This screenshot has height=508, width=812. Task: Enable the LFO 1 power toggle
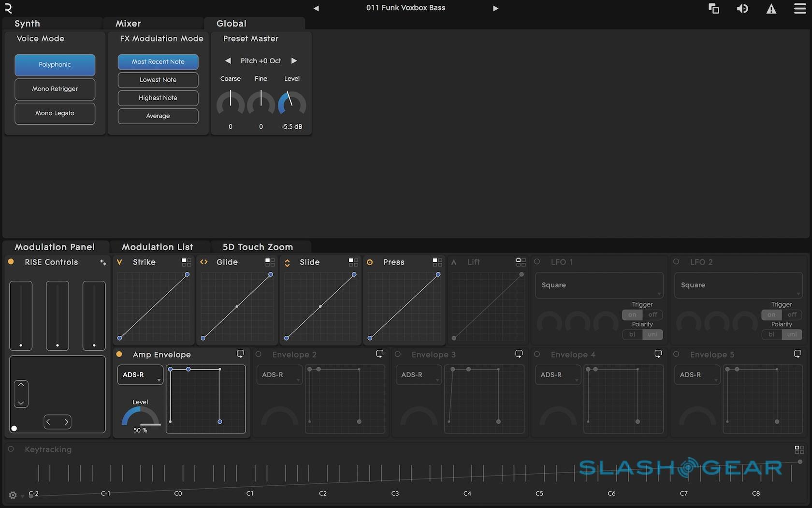tap(537, 262)
